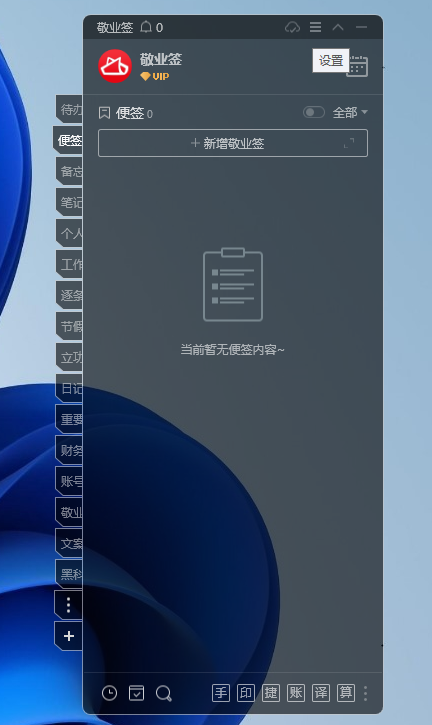Screen dimensions: 432x725
Task: Switch to the 黑科 side tab
Action: point(69,574)
